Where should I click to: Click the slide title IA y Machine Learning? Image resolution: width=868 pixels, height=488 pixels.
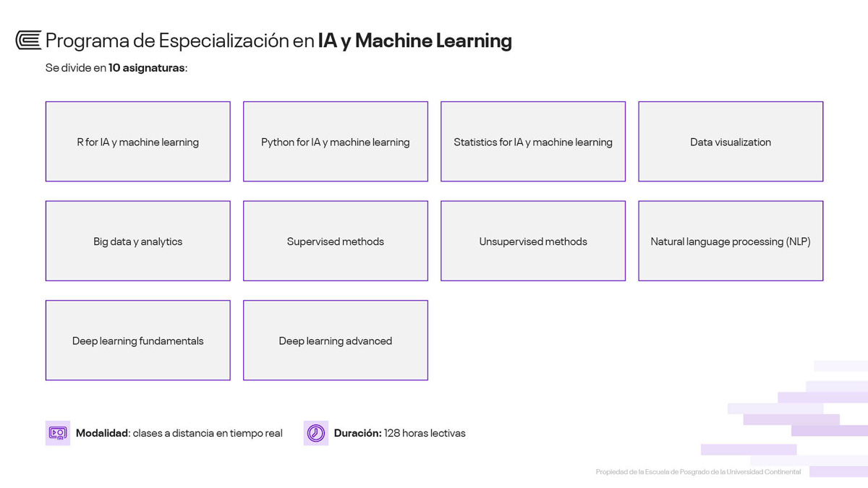[x=415, y=40]
